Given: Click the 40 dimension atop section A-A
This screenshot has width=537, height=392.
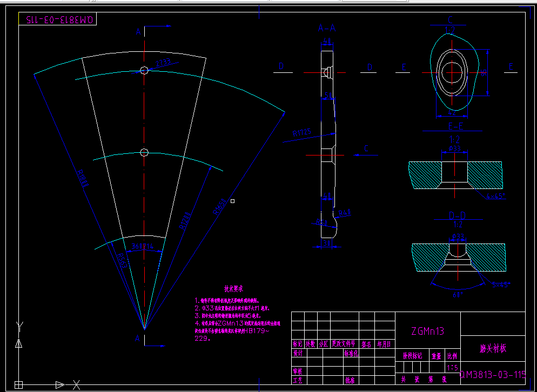Looking at the screenshot, I should point(327,40).
